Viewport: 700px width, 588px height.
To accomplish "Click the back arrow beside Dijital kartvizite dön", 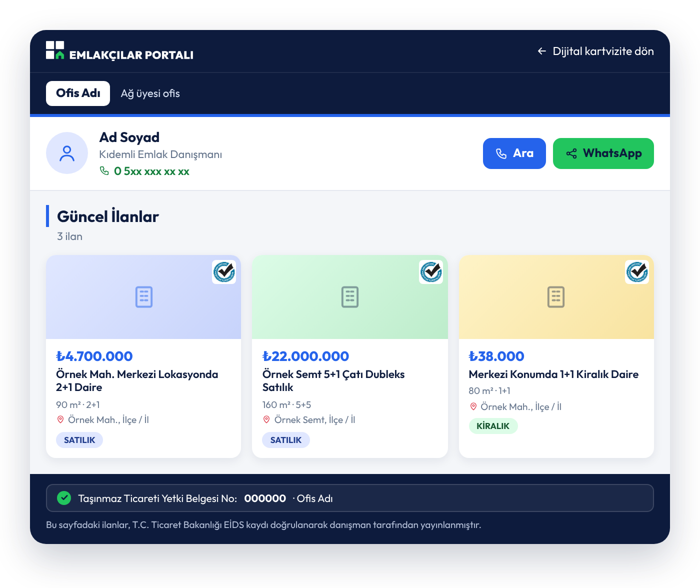I will click(x=541, y=51).
